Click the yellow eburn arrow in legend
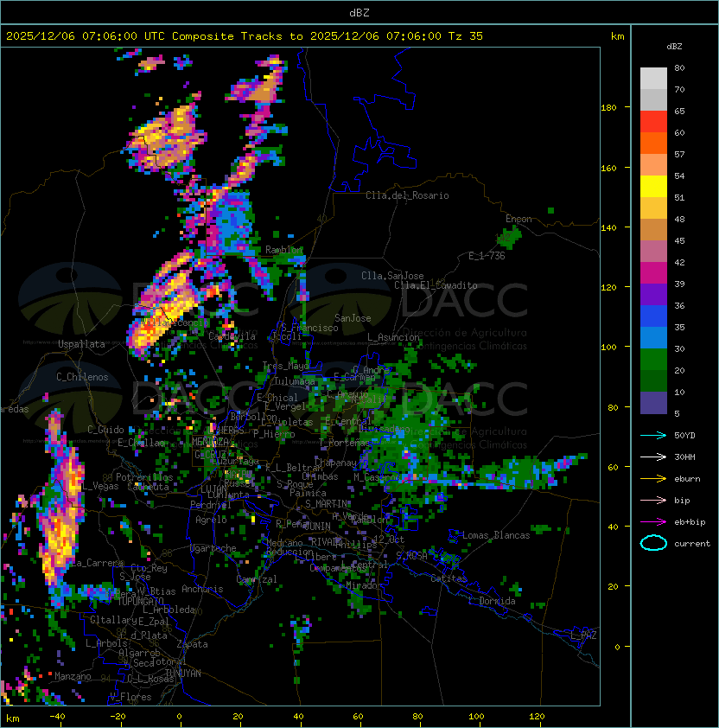The width and height of the screenshot is (719, 728). pyautogui.click(x=653, y=479)
